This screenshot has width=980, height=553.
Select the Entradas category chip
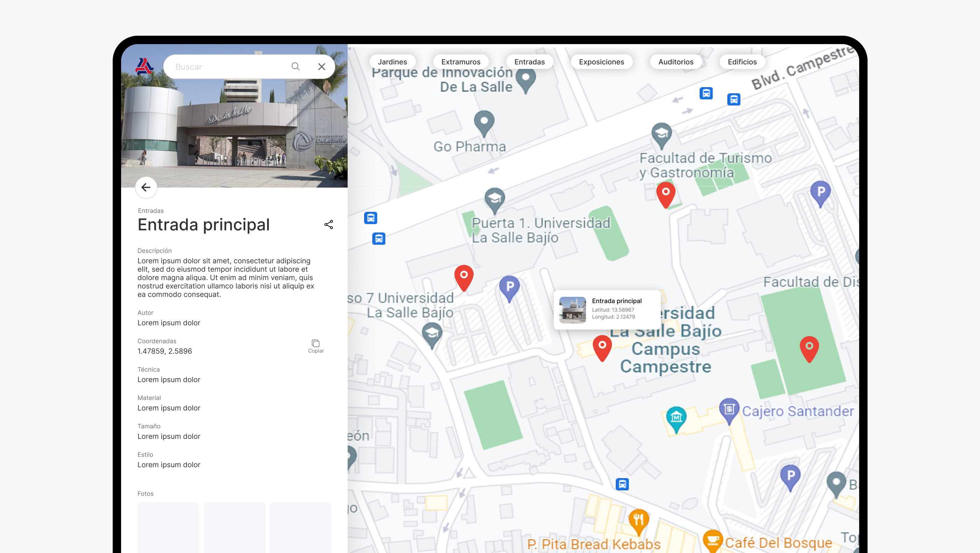coord(530,62)
